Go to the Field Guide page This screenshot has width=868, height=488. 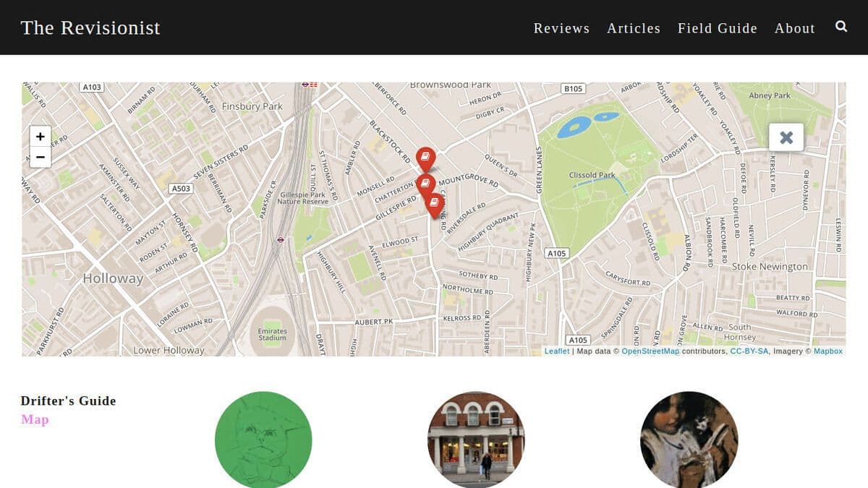[717, 28]
